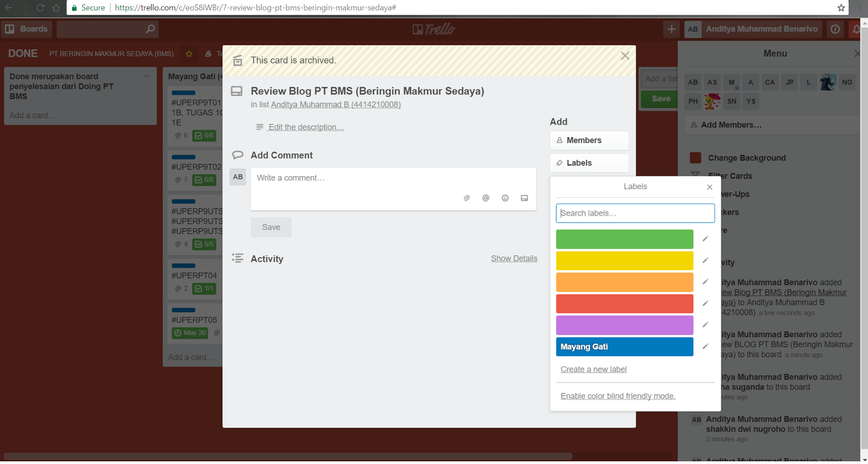Click the JP member avatar in Menu

click(x=789, y=82)
